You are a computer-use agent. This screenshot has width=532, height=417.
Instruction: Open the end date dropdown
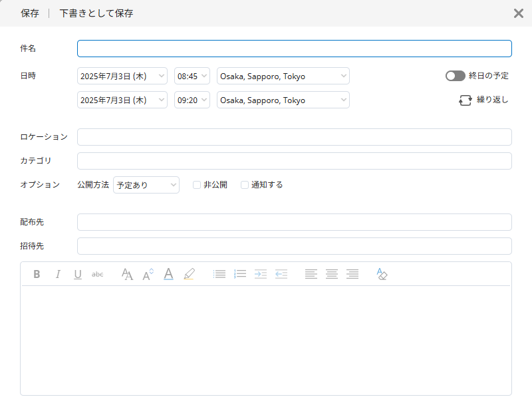[122, 100]
